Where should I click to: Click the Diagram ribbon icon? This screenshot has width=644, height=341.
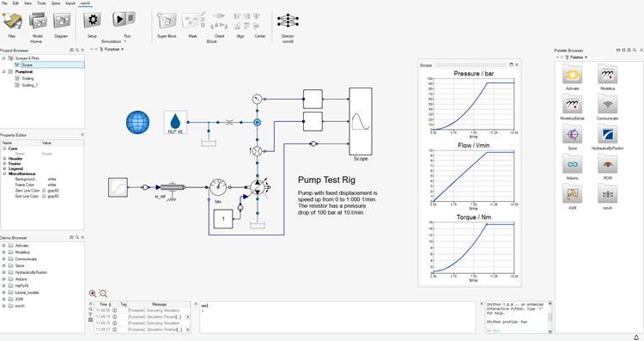point(62,21)
